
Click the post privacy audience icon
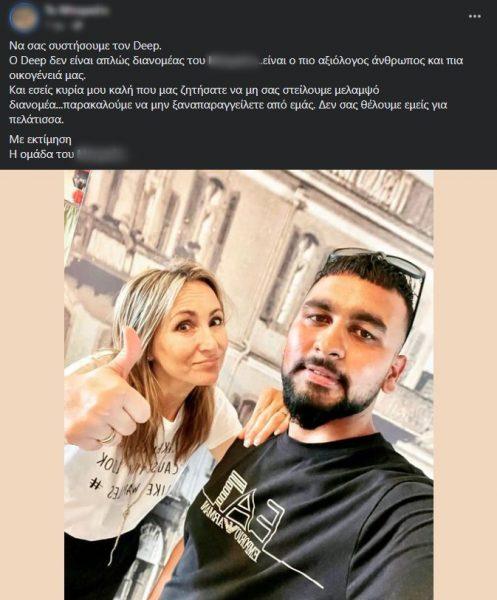(x=79, y=25)
